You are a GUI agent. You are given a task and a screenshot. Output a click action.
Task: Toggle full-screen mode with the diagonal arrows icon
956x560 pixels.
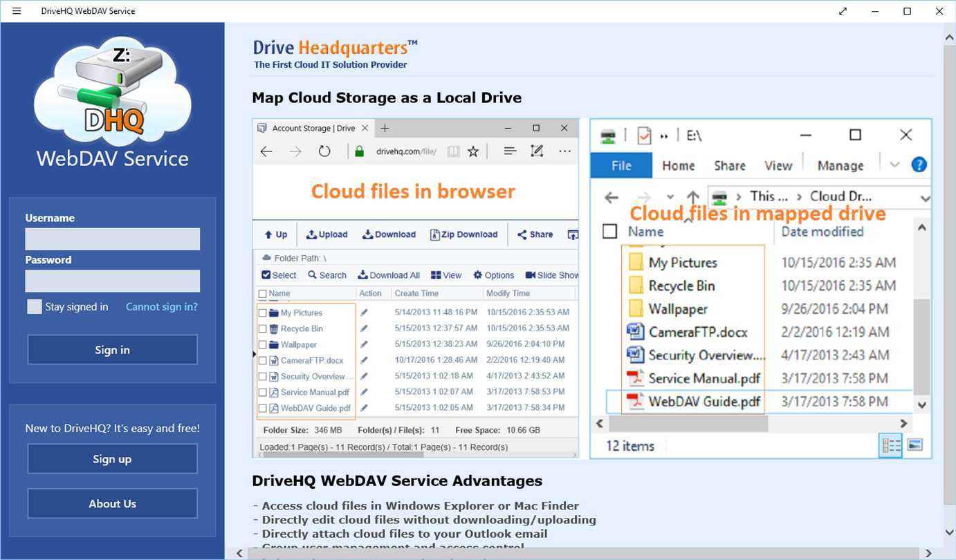pos(843,11)
